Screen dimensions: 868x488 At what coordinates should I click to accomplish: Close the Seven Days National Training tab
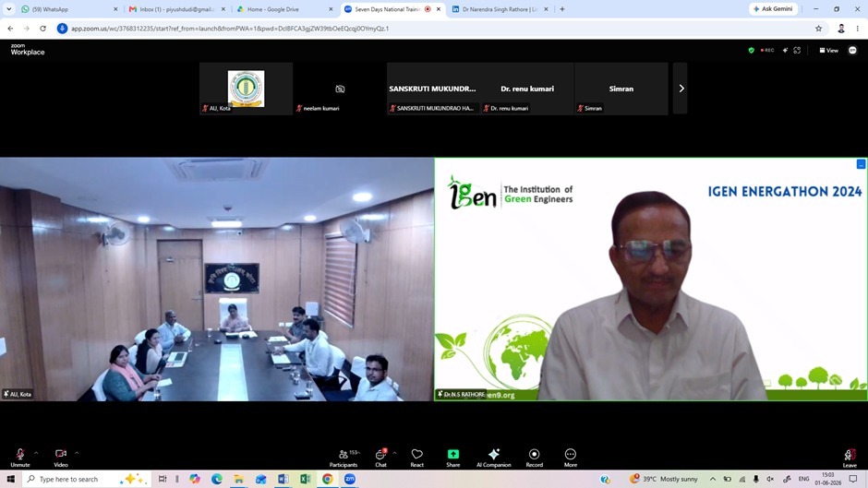click(439, 9)
